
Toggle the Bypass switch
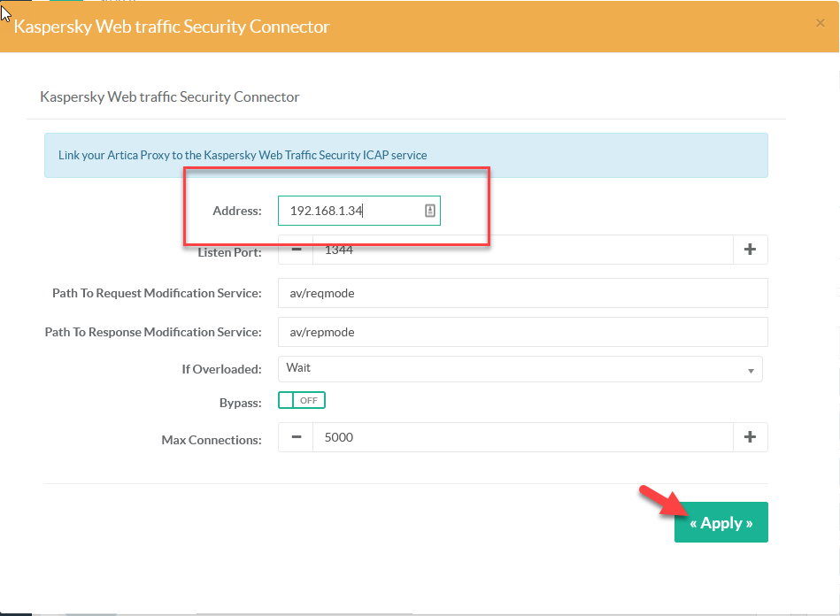tap(302, 401)
